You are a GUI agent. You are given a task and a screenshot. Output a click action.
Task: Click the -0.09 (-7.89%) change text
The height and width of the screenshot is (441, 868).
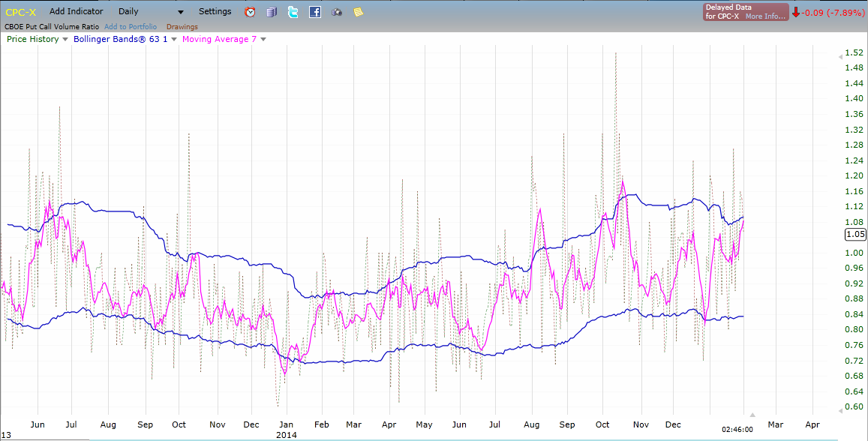click(832, 11)
